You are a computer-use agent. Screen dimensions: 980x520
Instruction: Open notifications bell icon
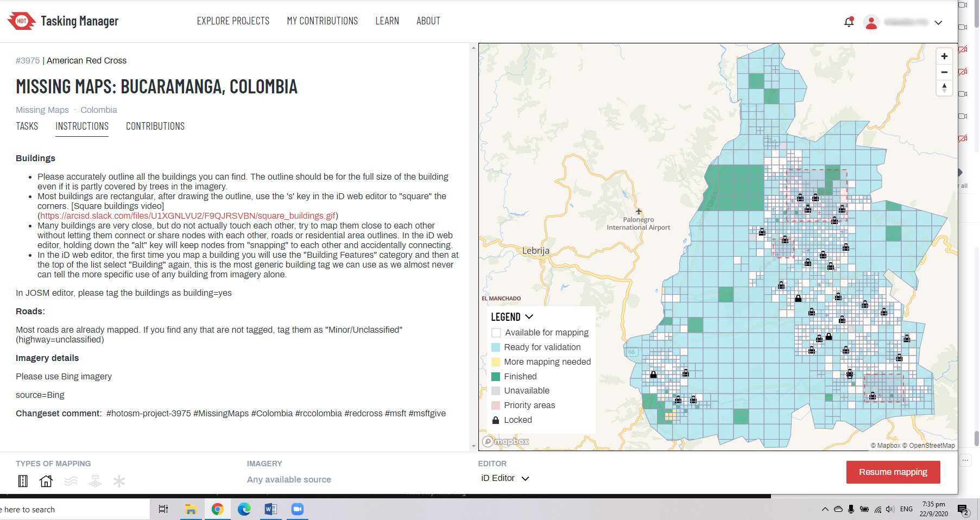coord(849,22)
